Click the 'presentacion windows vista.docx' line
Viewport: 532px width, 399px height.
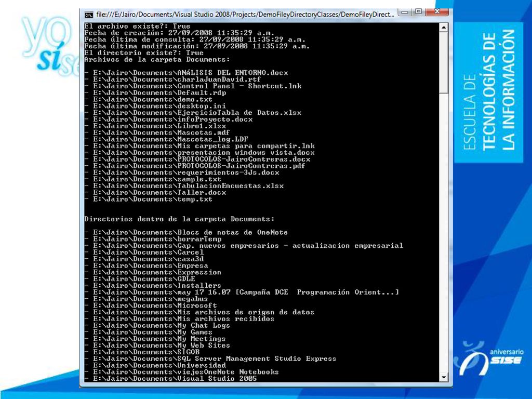(200, 153)
